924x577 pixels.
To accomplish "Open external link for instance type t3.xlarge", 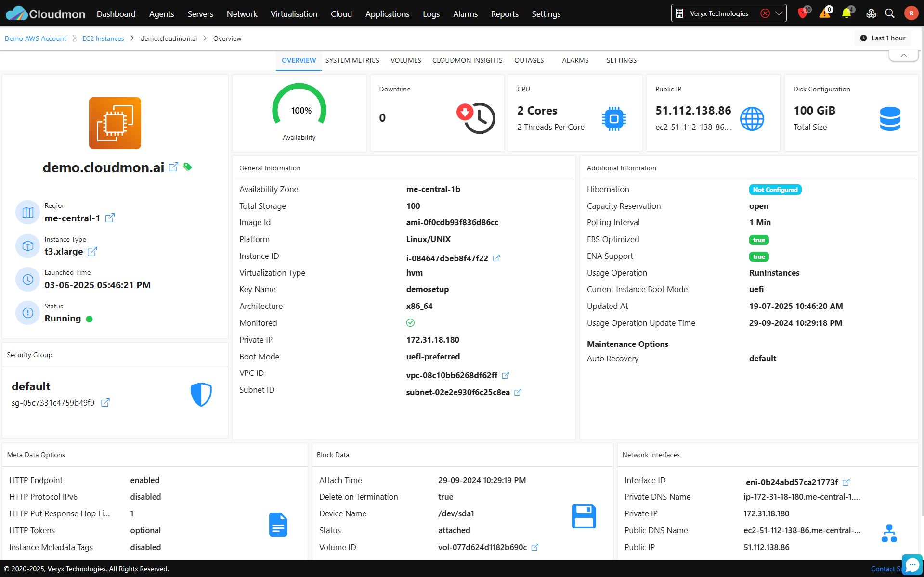I will click(x=92, y=251).
